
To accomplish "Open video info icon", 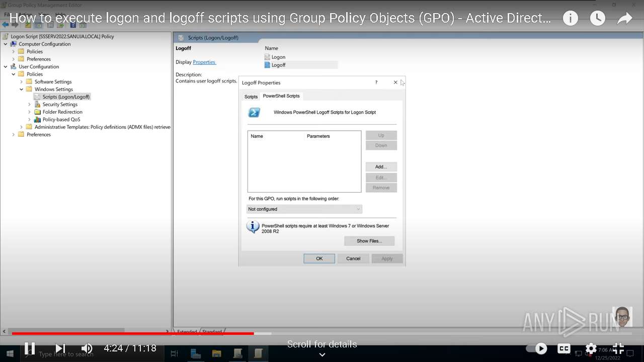I will tap(570, 19).
